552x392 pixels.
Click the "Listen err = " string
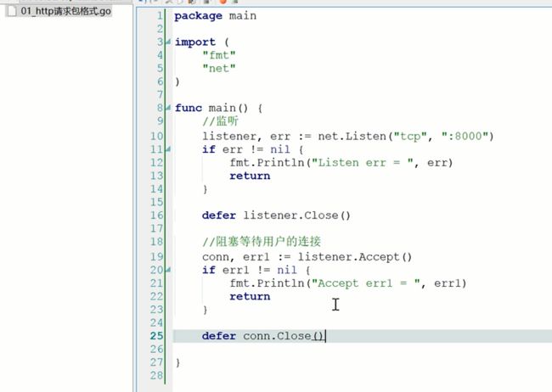coord(363,163)
